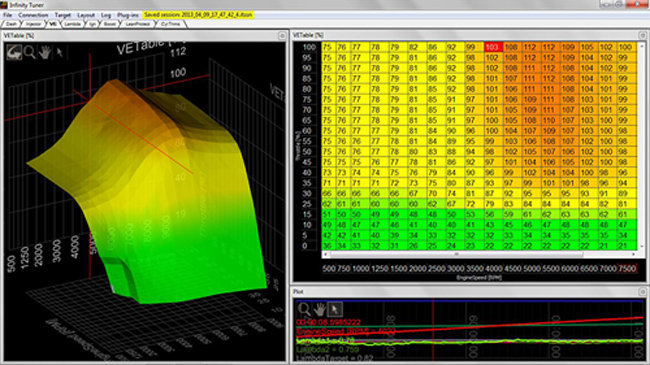
Task: Select VE cell at 90% throttle, 5000 RPM
Action: [530, 68]
